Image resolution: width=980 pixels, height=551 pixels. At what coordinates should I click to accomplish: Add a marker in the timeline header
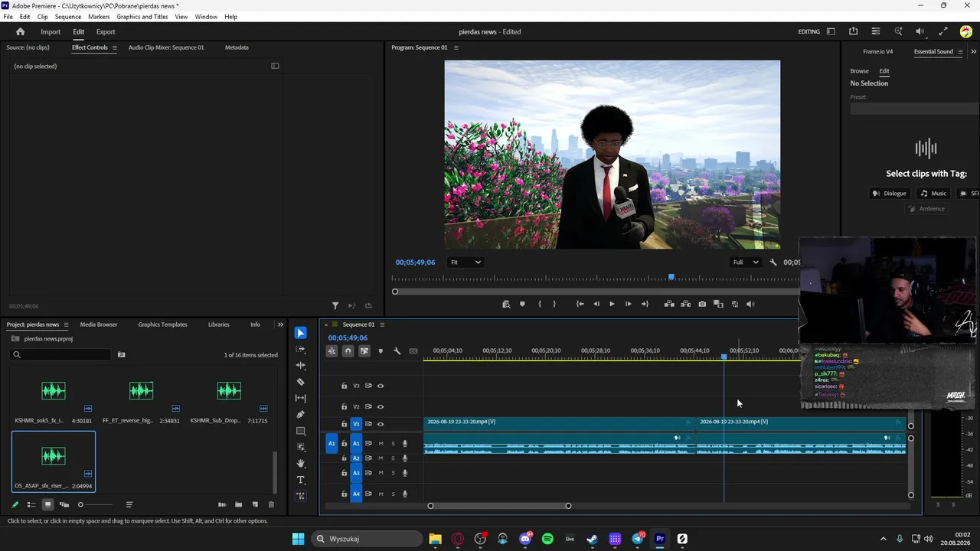click(381, 351)
